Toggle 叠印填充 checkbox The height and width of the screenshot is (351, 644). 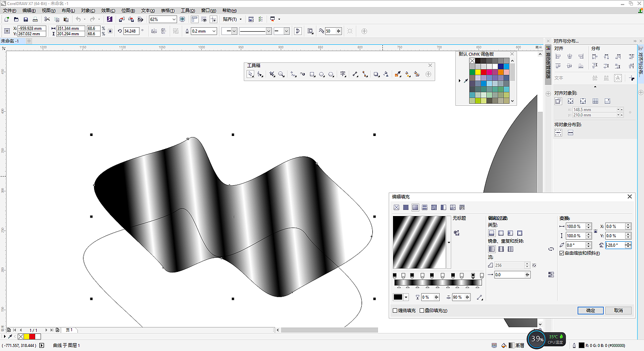pos(422,311)
